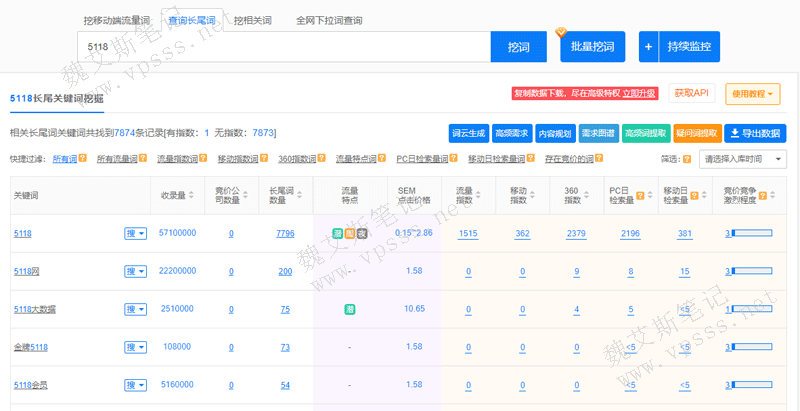Open the 使用教程 dropdown
The width and height of the screenshot is (800, 411).
753,94
